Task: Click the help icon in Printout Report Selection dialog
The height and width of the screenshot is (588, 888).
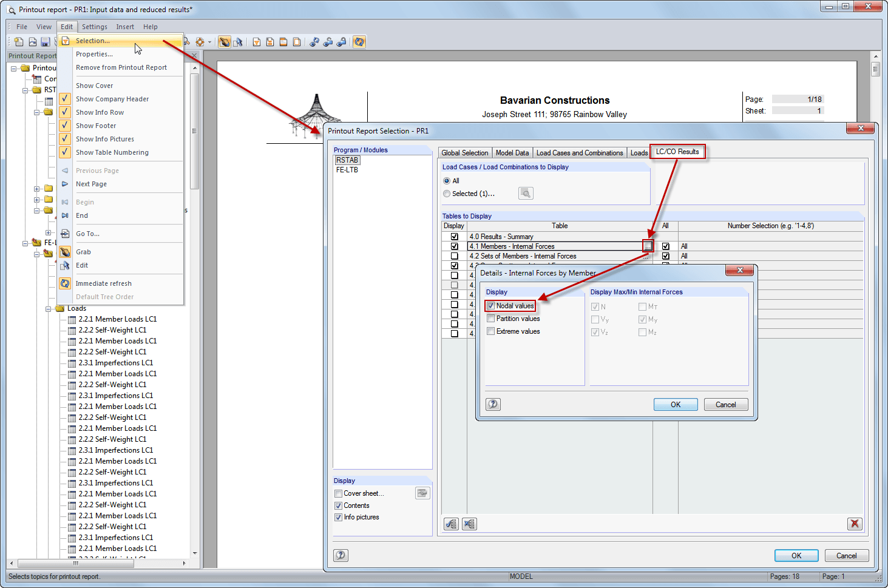Action: (341, 555)
